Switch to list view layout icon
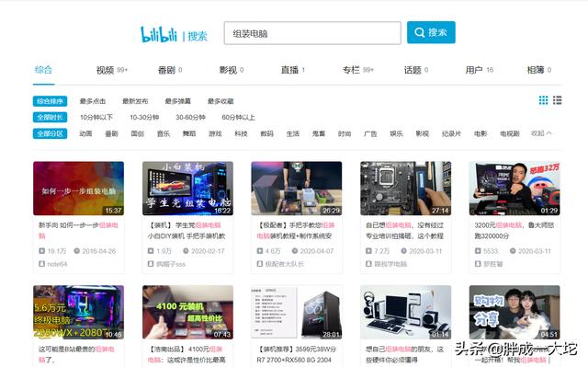This screenshot has width=588, height=367. pos(558,100)
